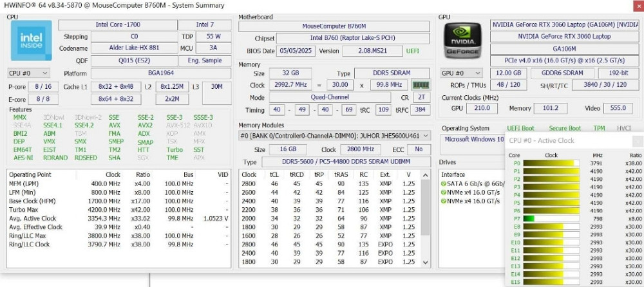
Task: Click the Stepping C0 field
Action: (x=135, y=37)
